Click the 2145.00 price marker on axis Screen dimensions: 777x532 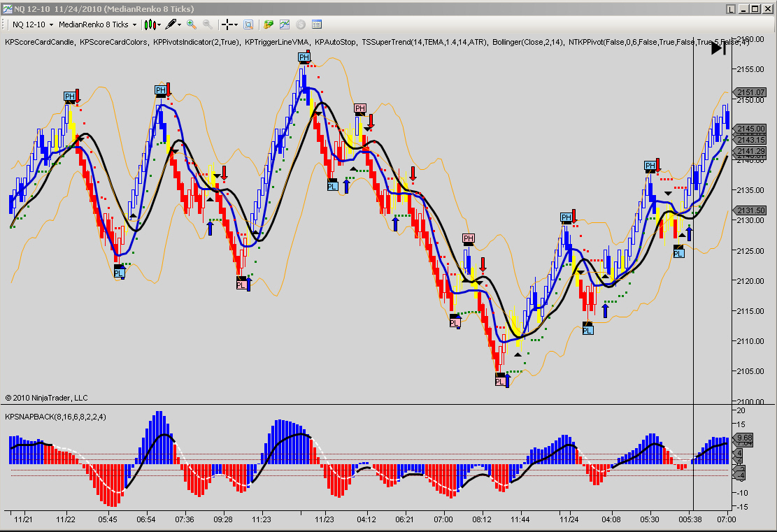pyautogui.click(x=750, y=129)
